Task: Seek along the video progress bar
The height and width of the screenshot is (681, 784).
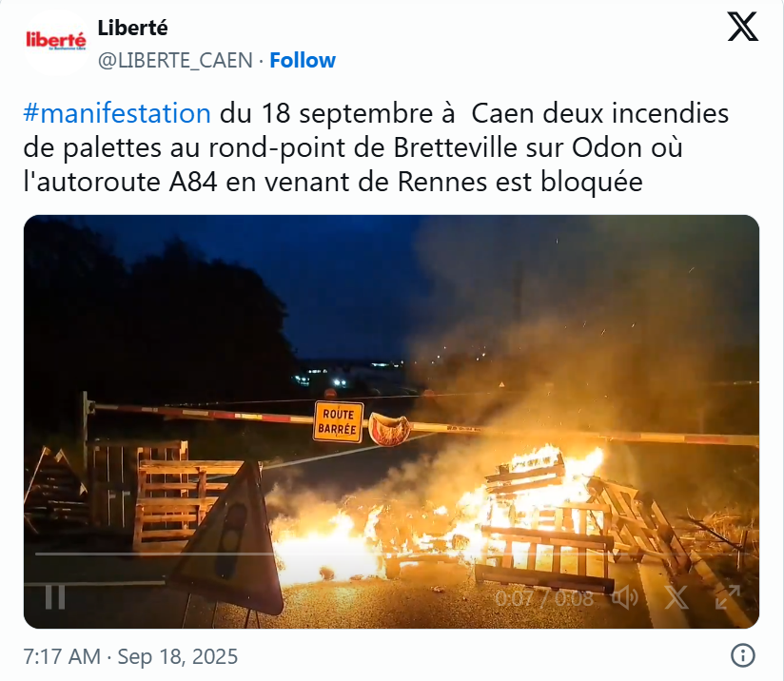Action: click(x=391, y=554)
